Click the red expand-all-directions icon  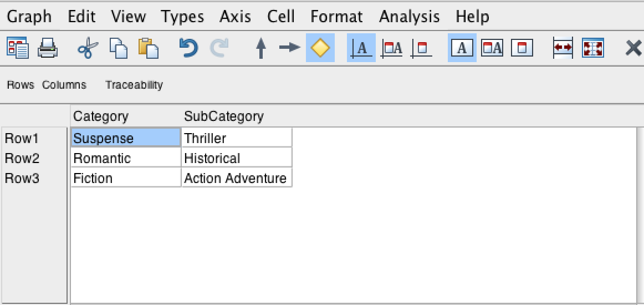click(x=592, y=48)
